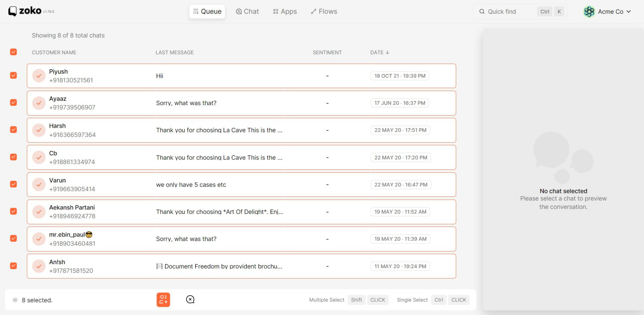Click the phone number +919739506907
The image size is (644, 315).
(x=72, y=107)
